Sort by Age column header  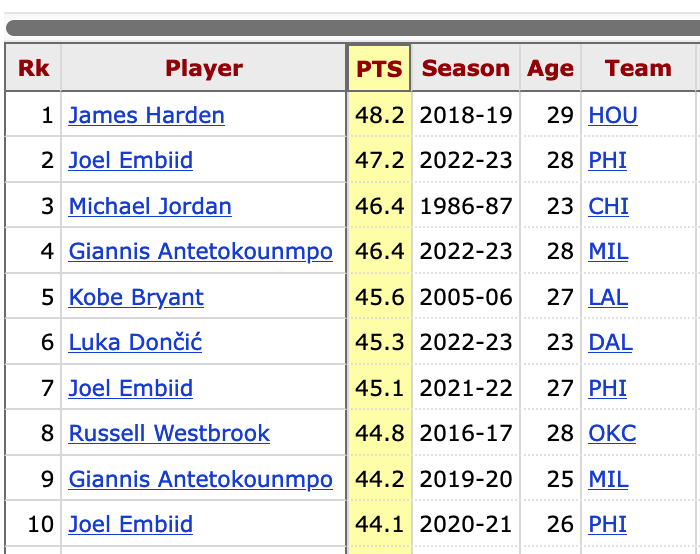point(551,69)
